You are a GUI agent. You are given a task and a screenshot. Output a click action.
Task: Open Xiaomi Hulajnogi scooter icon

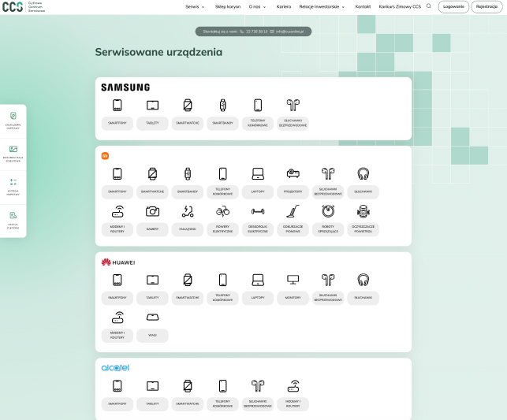tap(188, 210)
